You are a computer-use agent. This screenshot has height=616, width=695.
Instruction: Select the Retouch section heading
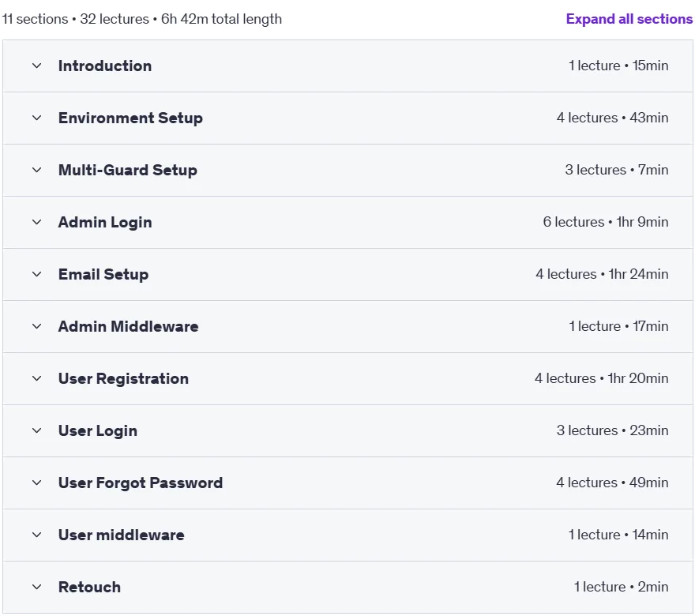coord(89,588)
